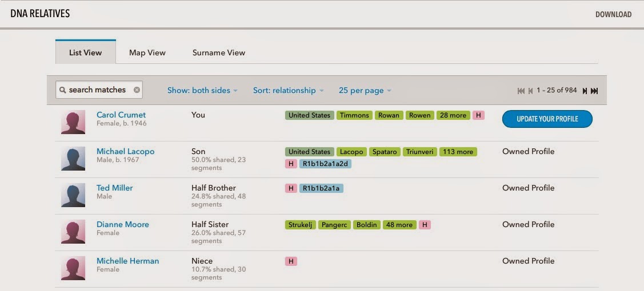Expand Michael Lacopo's '113 more' surnames tag

click(458, 152)
